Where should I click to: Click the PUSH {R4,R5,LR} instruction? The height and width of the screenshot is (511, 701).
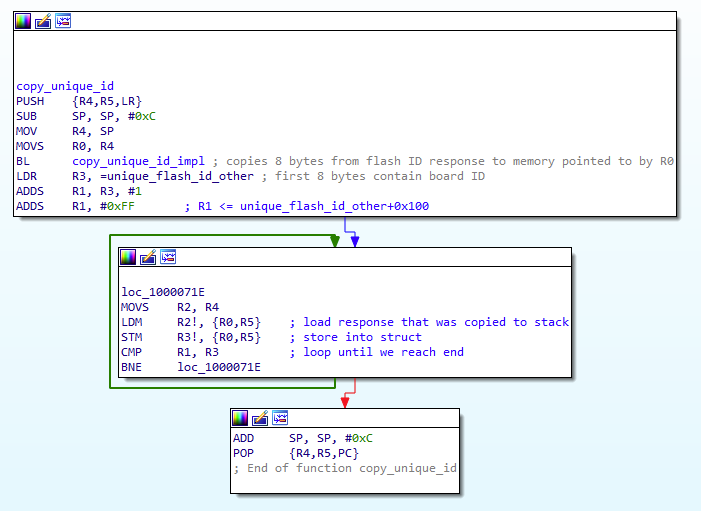[79, 101]
